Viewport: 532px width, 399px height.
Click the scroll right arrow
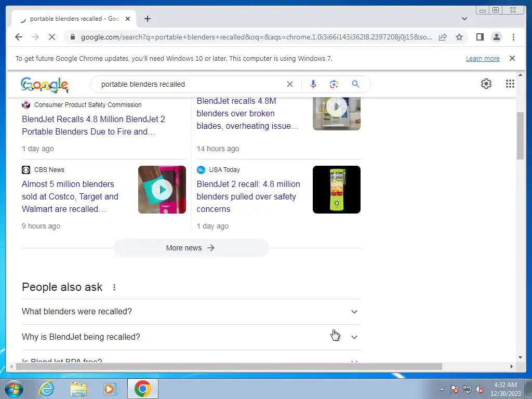pos(512,366)
